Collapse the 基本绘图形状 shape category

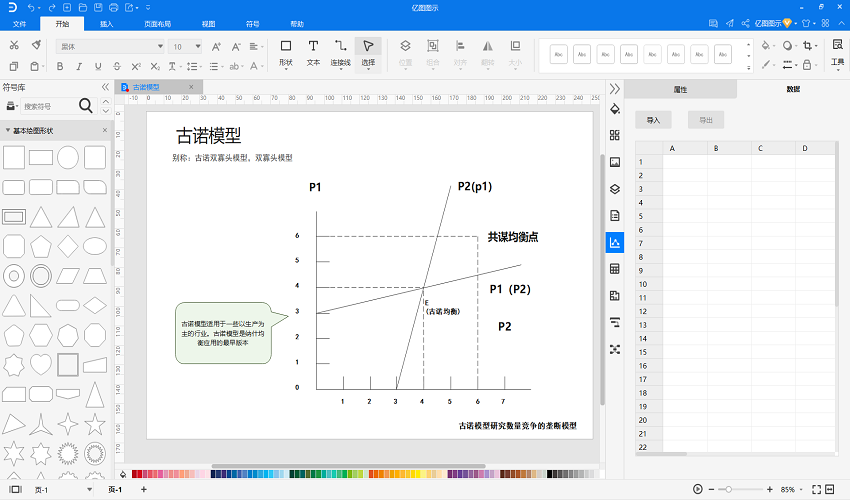tap(8, 131)
